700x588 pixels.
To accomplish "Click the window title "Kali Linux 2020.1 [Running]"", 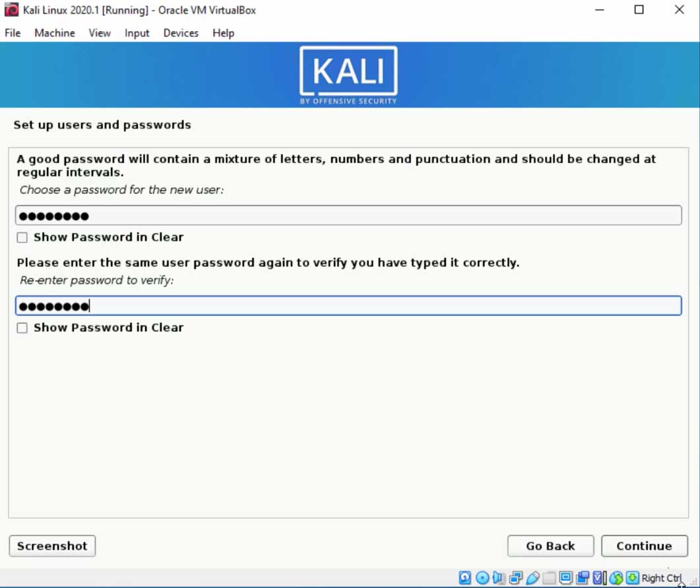I will pyautogui.click(x=86, y=11).
